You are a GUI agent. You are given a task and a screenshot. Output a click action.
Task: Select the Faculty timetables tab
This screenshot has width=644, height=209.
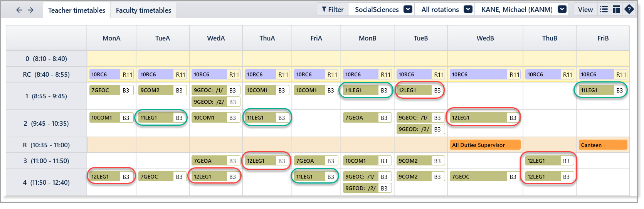pyautogui.click(x=143, y=10)
